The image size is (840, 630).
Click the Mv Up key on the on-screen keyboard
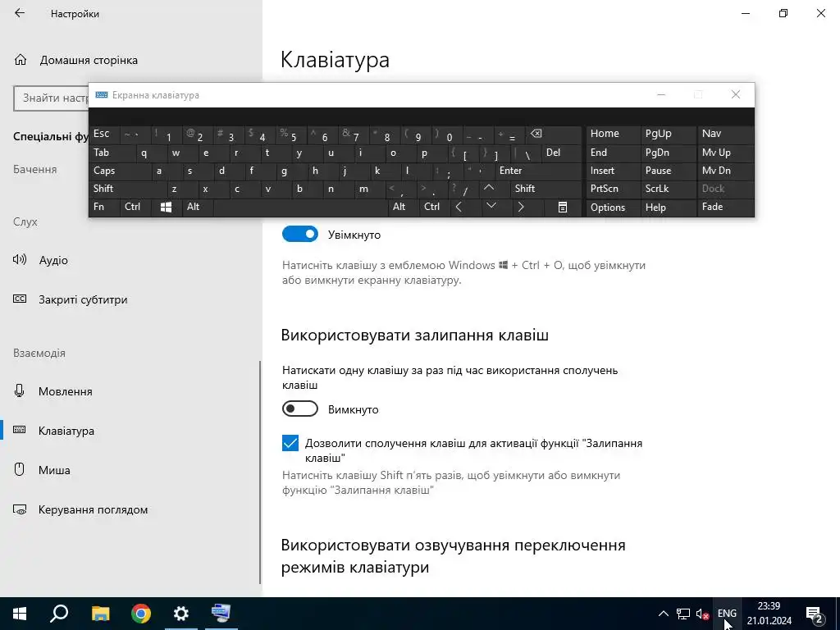725,153
